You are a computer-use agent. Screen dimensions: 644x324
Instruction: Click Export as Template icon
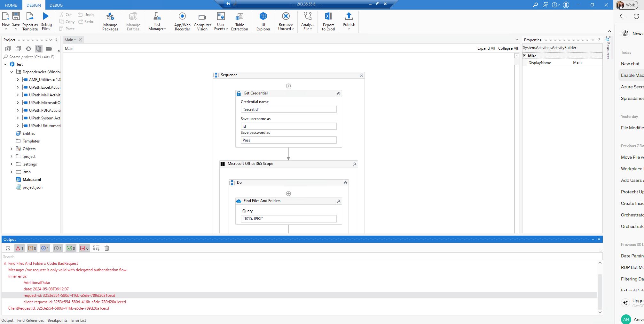30,16
